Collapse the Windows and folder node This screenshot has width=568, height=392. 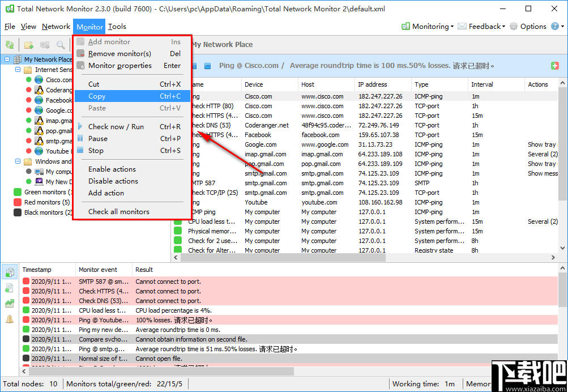[x=18, y=161]
